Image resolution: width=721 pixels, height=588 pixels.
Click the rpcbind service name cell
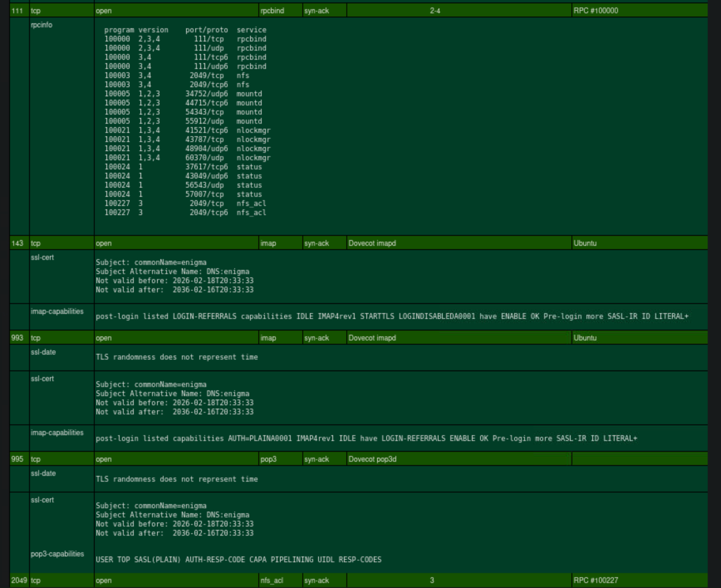pyautogui.click(x=281, y=10)
